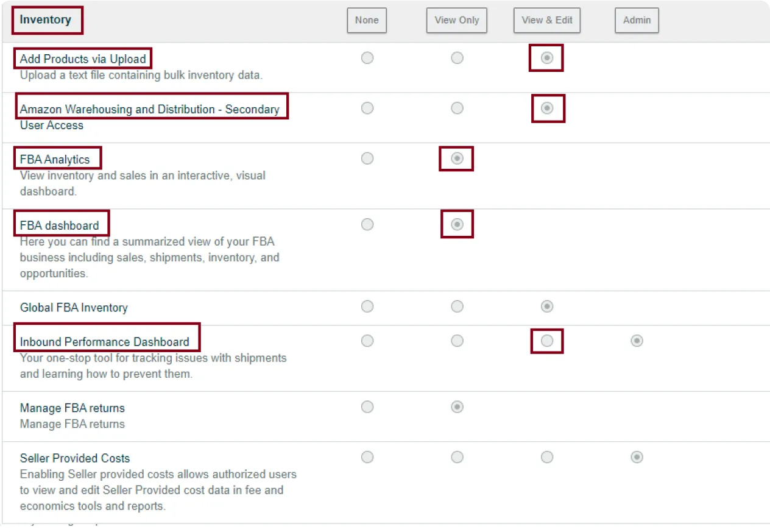Choose View Only for Seller Provided Costs
The height and width of the screenshot is (532, 770).
tap(457, 457)
